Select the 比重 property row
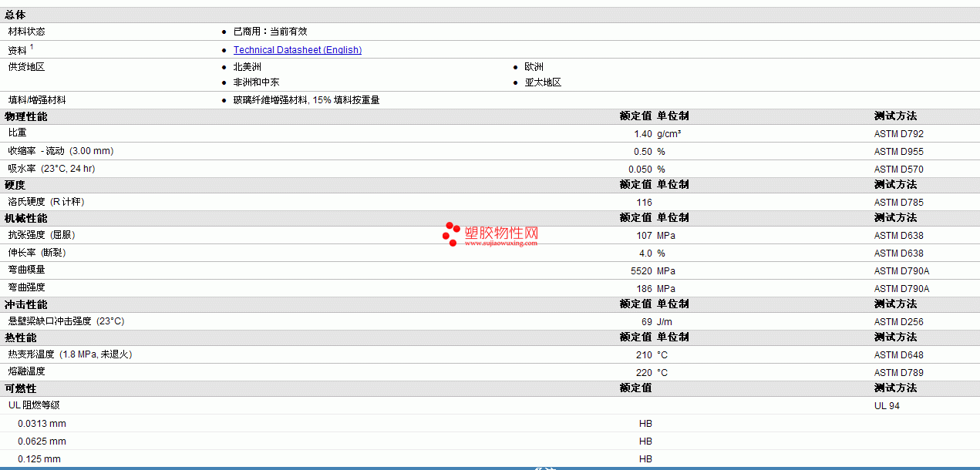 point(490,133)
